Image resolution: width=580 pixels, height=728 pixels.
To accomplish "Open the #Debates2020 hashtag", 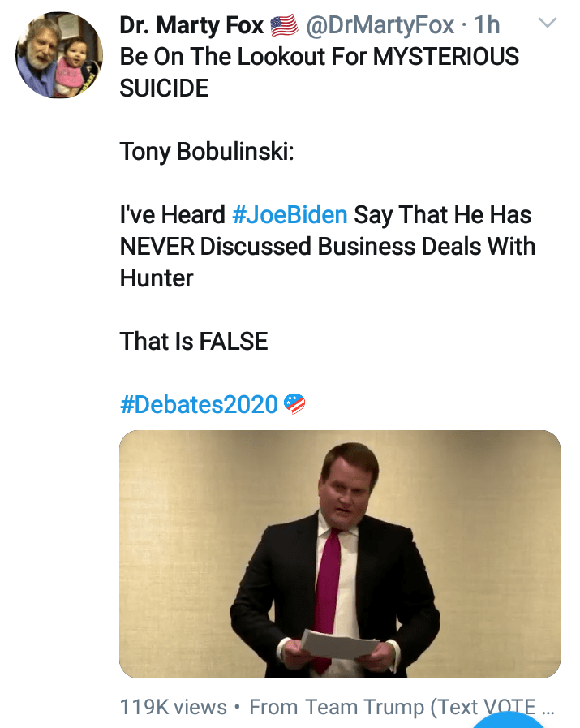I will (x=199, y=404).
